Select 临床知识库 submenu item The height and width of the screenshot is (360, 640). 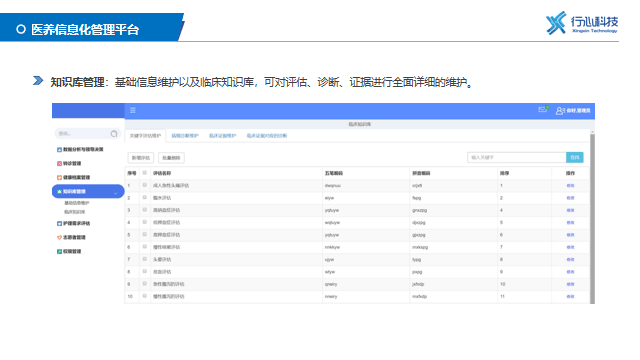tap(75, 212)
